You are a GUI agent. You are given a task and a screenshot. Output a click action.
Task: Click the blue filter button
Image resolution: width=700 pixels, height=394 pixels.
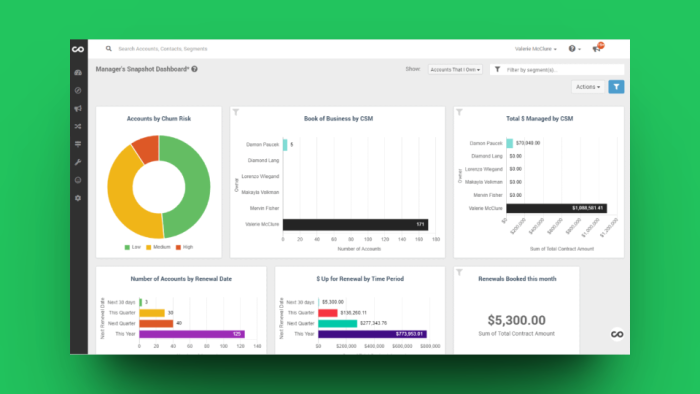[616, 87]
